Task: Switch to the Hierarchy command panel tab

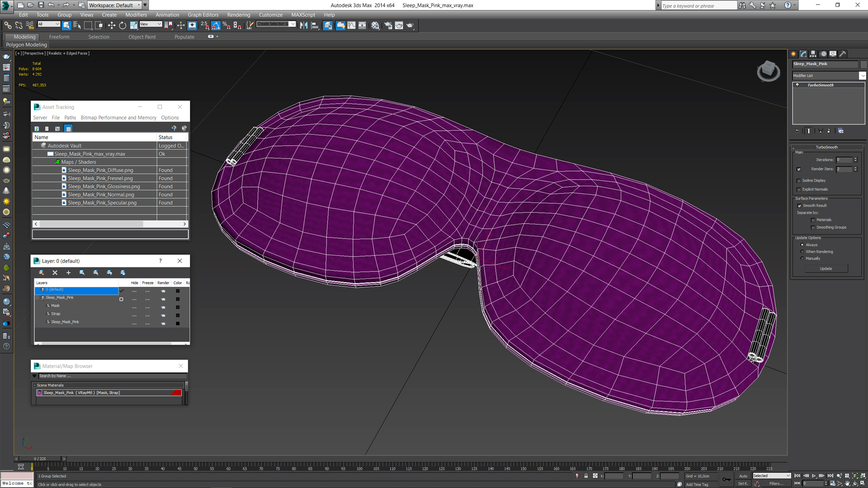Action: (x=813, y=54)
